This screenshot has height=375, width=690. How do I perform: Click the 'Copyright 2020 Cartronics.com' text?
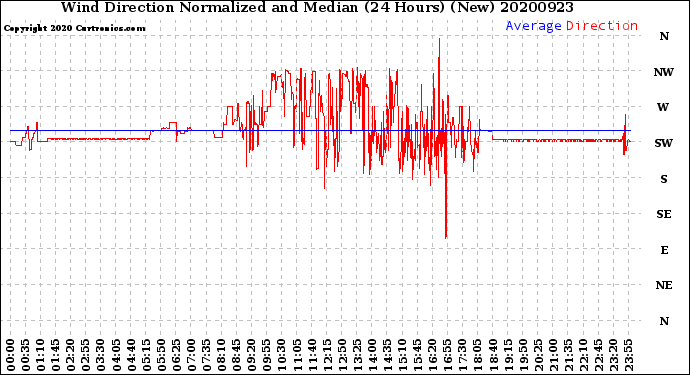(74, 28)
